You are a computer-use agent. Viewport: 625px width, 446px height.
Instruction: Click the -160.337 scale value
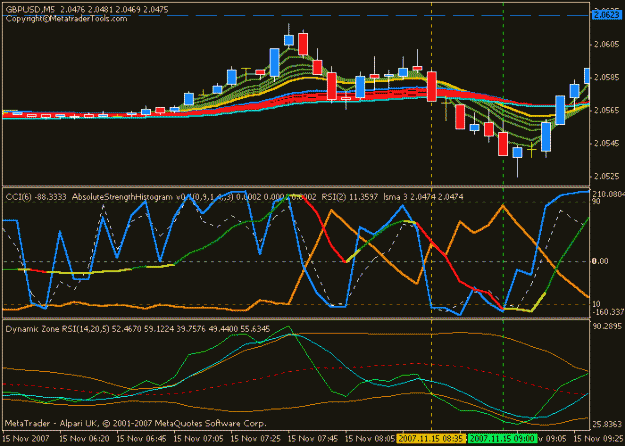click(607, 312)
